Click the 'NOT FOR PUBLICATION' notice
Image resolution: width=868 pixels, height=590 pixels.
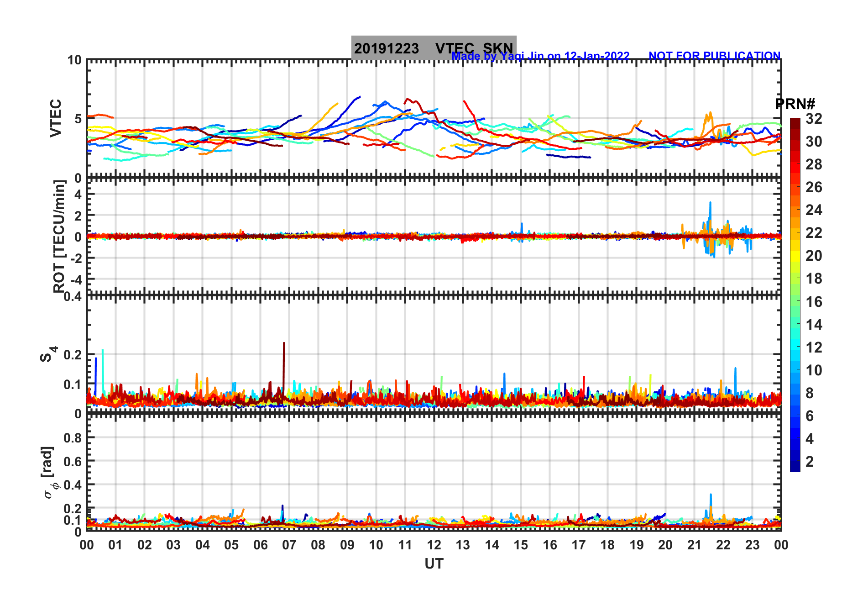[x=715, y=56]
